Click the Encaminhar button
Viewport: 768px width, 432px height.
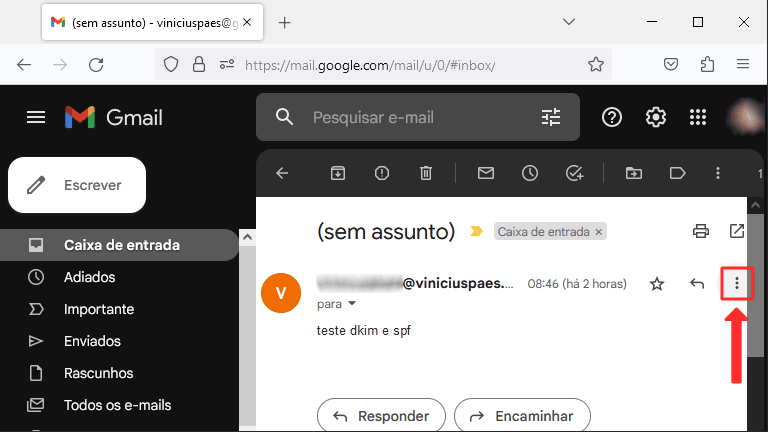pyautogui.click(x=521, y=416)
